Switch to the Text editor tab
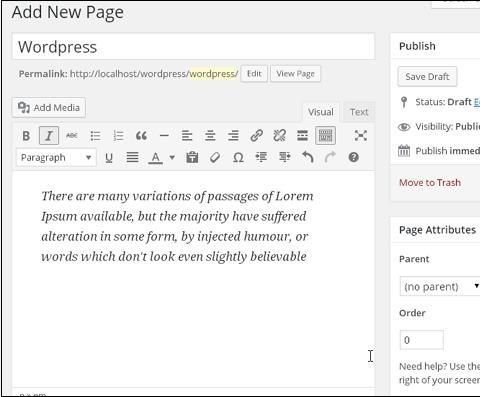This screenshot has width=480, height=397. (x=359, y=112)
